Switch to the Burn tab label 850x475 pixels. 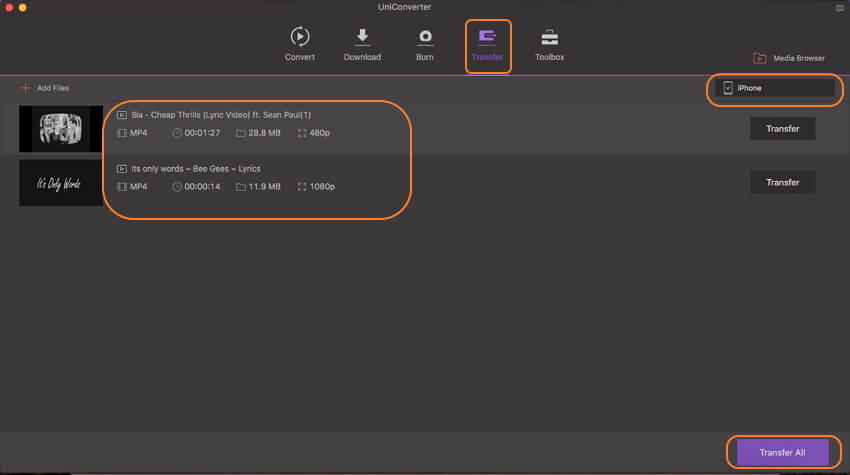[x=425, y=57]
